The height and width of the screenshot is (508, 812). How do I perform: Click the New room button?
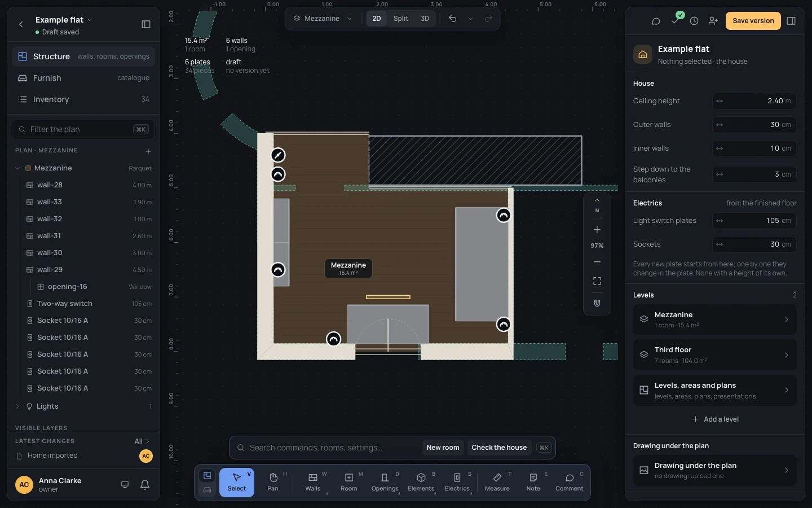(443, 448)
